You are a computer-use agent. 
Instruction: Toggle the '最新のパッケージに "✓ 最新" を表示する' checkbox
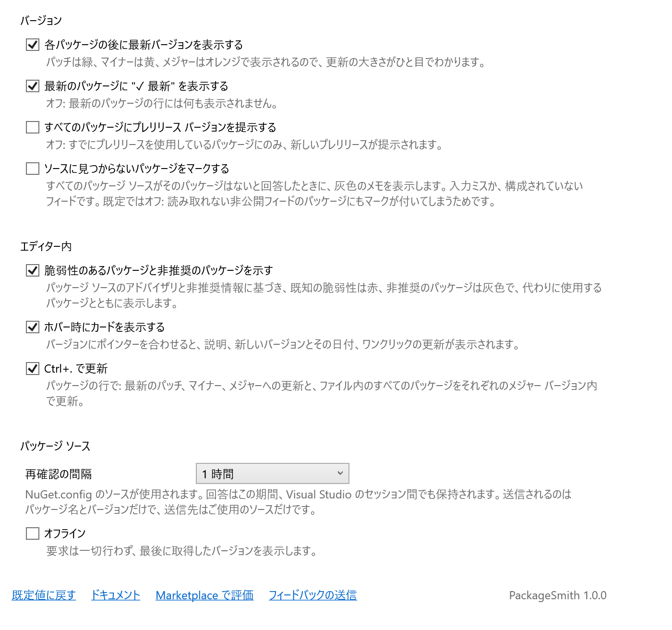pos(33,86)
